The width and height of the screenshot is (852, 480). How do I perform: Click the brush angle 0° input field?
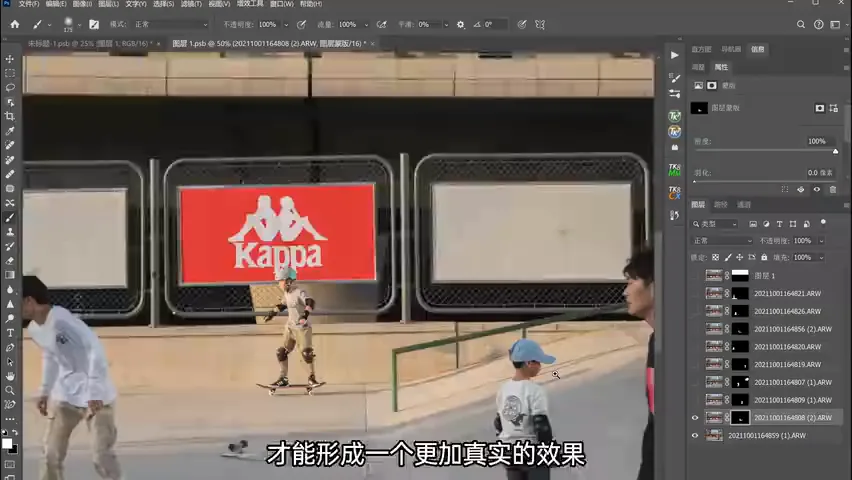[x=494, y=24]
